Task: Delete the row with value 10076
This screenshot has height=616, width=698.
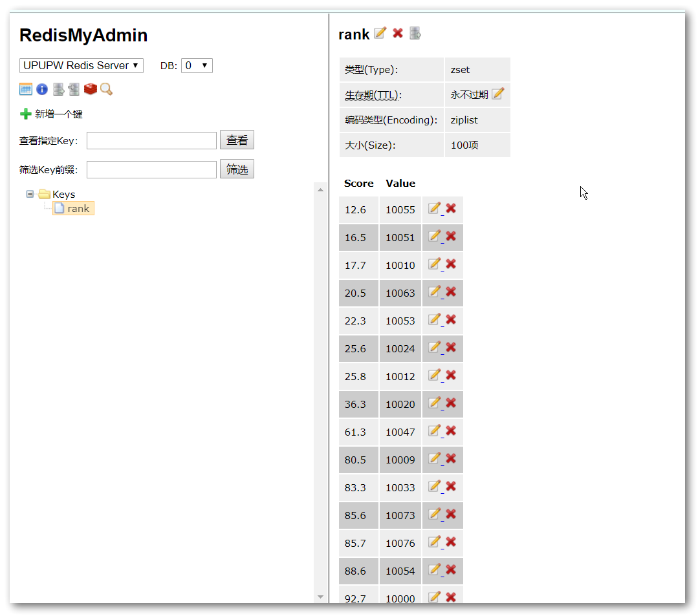Action: [x=451, y=542]
